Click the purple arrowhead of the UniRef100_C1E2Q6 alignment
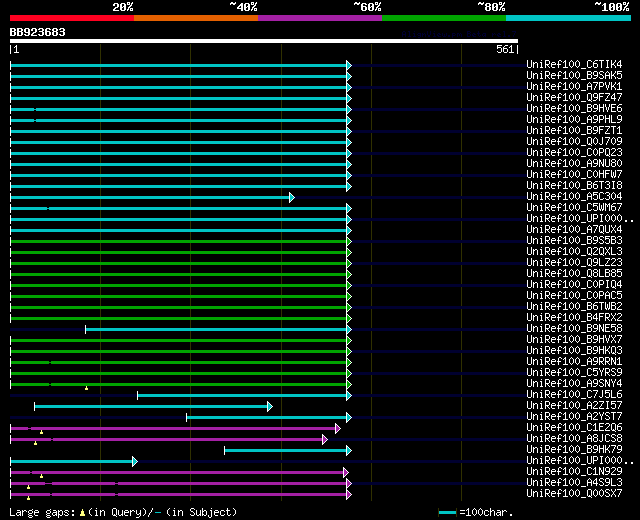The width and height of the screenshot is (640, 520). tap(338, 429)
